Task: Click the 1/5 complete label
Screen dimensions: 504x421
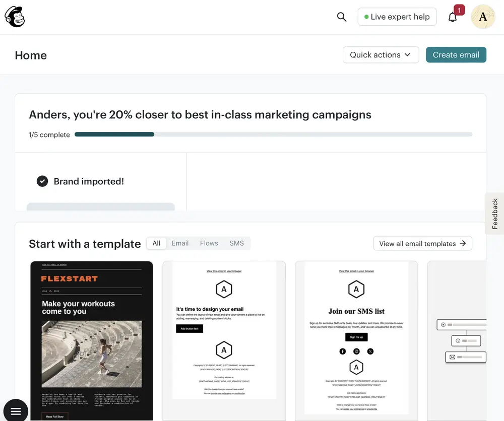Action: (49, 135)
